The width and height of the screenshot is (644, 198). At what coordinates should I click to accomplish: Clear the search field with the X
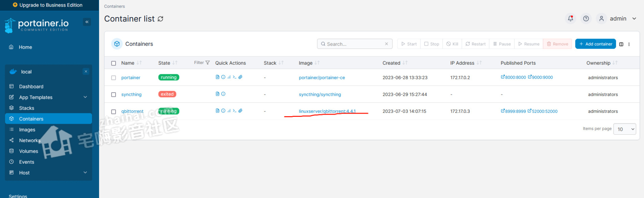(386, 44)
